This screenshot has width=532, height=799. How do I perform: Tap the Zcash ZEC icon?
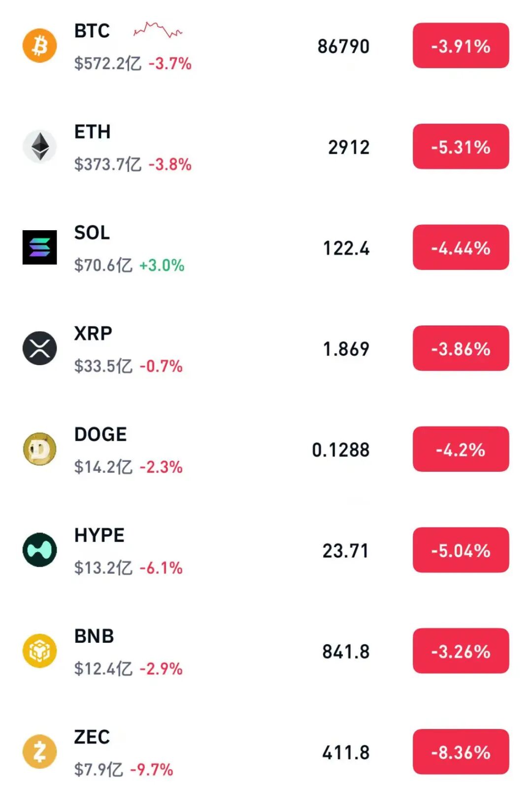coord(40,752)
